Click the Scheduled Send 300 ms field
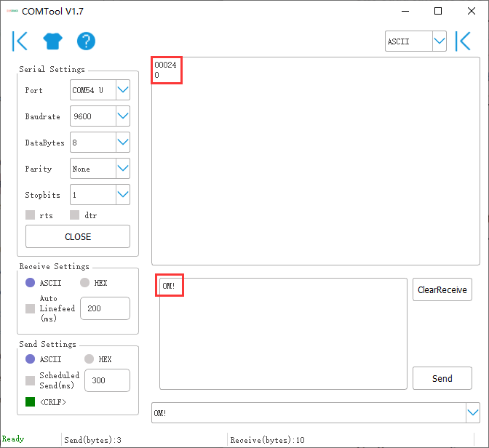 click(x=107, y=380)
